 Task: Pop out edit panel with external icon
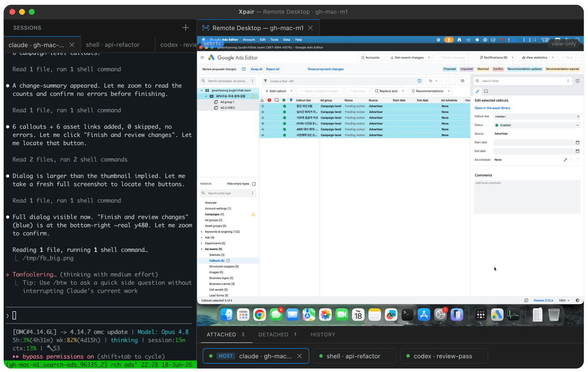click(x=578, y=81)
